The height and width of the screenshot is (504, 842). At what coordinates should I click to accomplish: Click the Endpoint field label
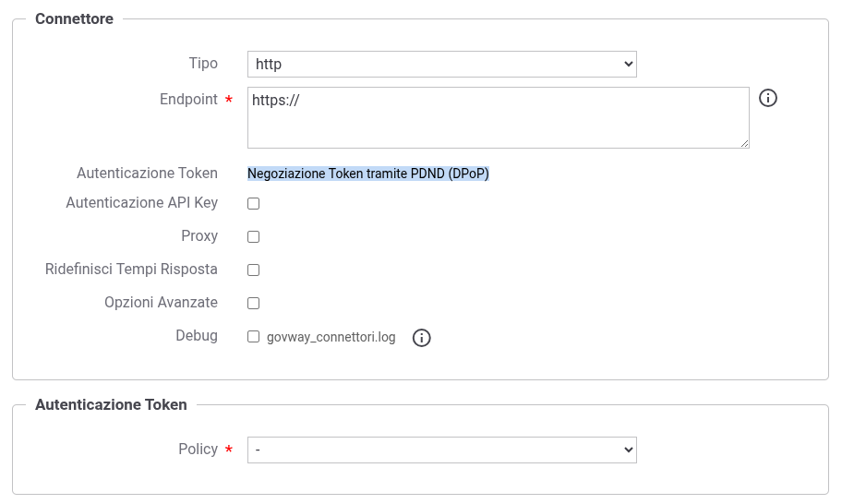(x=188, y=99)
